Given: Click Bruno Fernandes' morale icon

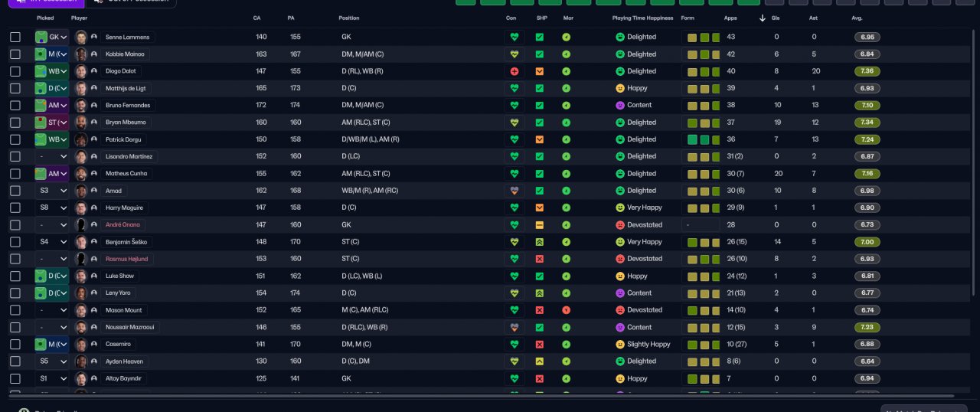Looking at the screenshot, I should tap(566, 106).
